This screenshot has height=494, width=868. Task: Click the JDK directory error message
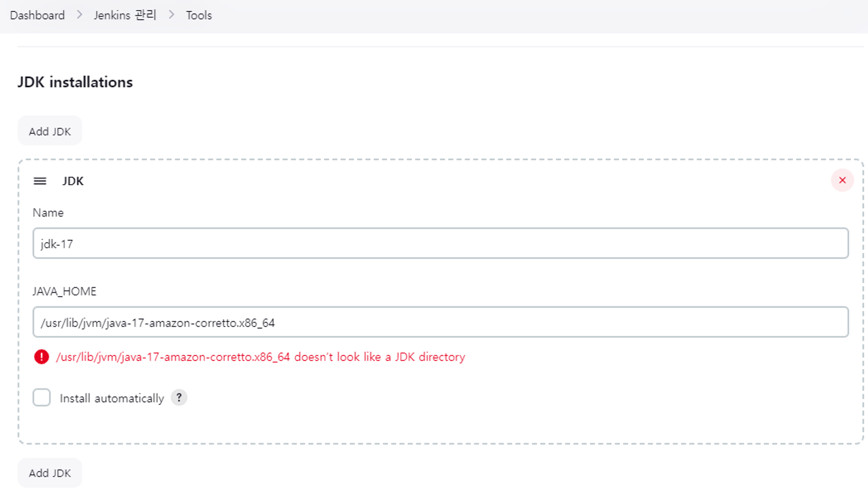click(x=260, y=357)
